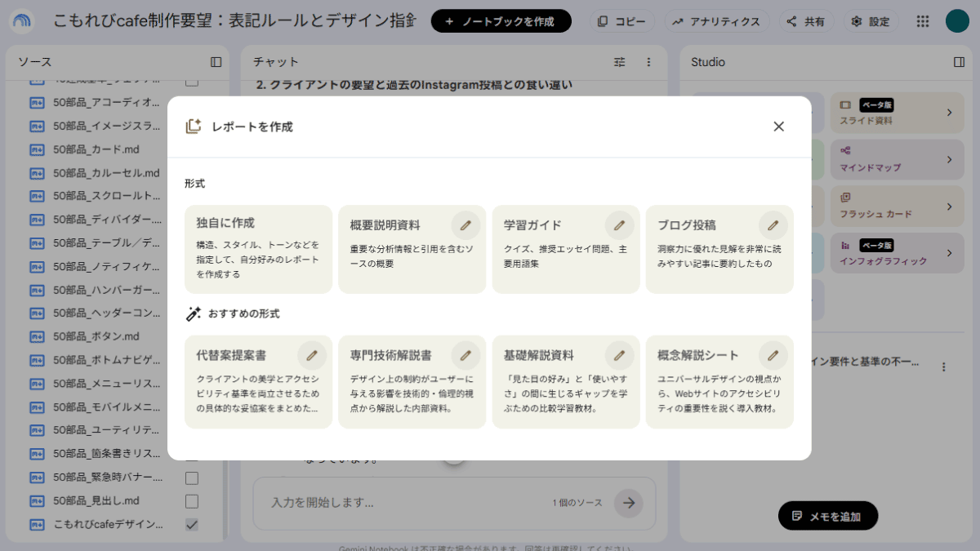This screenshot has height=551, width=980.
Task: Click the マインドマップ icon in Studio
Action: pyautogui.click(x=845, y=151)
